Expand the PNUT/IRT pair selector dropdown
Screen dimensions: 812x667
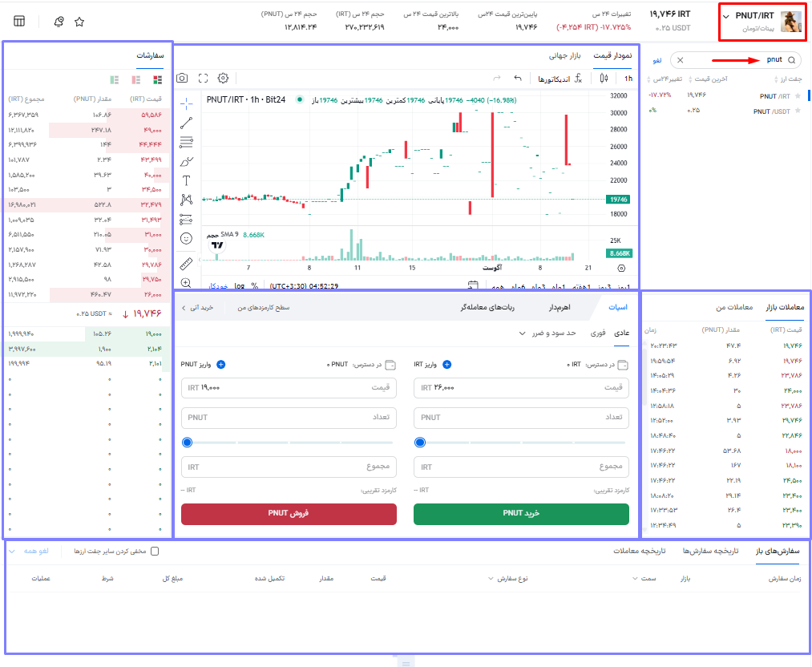coord(726,17)
